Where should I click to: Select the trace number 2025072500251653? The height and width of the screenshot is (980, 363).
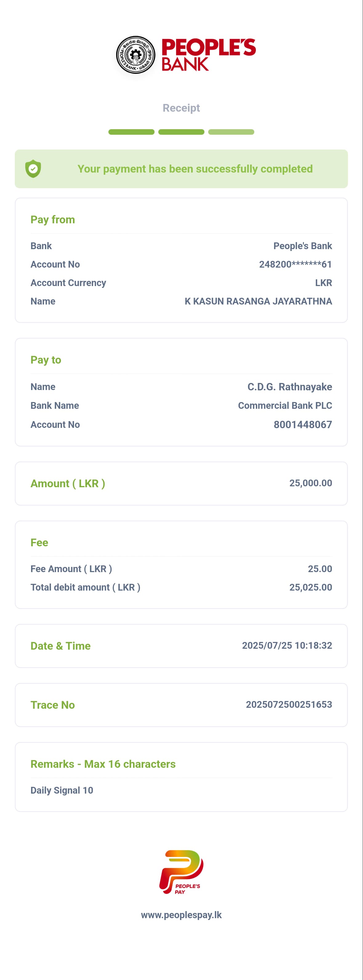click(289, 704)
